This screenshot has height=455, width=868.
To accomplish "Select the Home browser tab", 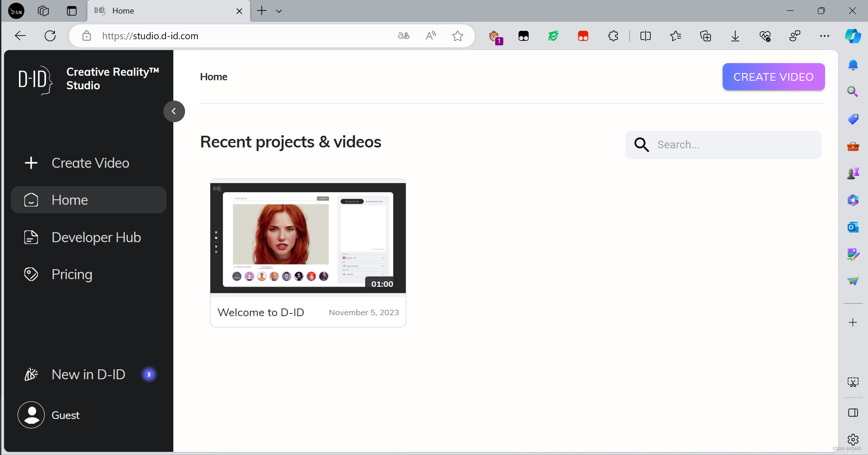I will (x=169, y=11).
